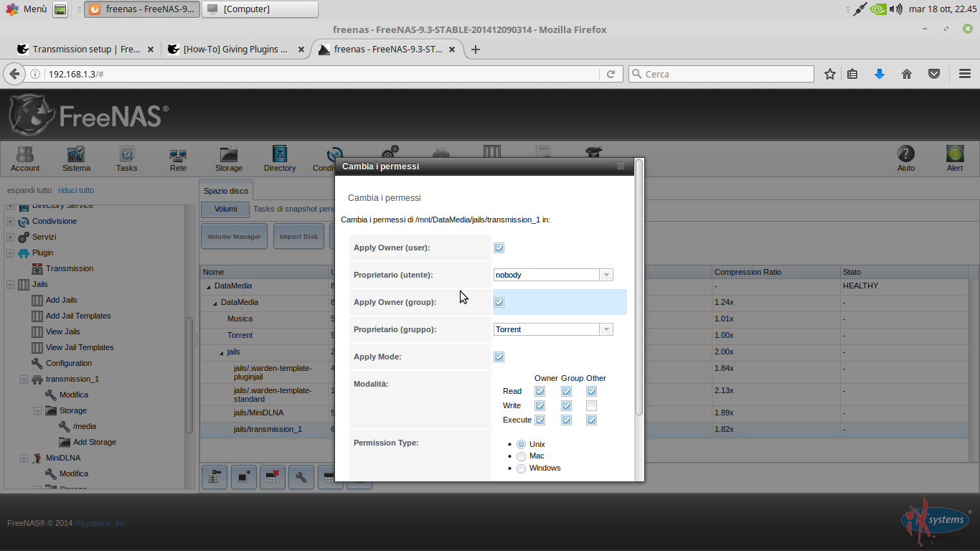Collapse the jails dataset row in table
This screenshot has height=551, width=980.
tap(222, 352)
